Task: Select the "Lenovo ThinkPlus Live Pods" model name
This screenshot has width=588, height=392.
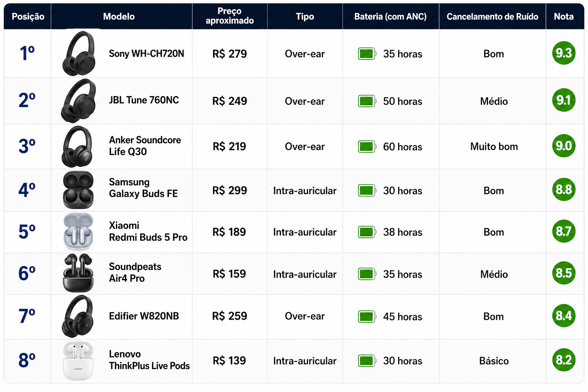Action: (149, 360)
